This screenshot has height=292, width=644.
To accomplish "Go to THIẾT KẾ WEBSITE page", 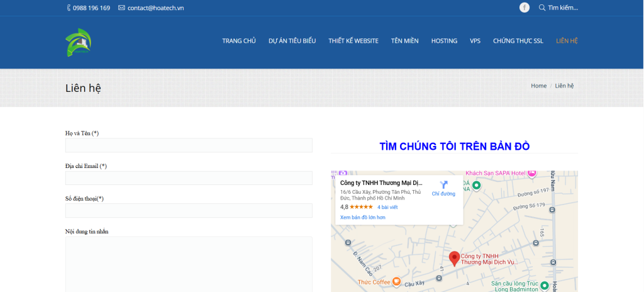I will (353, 41).
